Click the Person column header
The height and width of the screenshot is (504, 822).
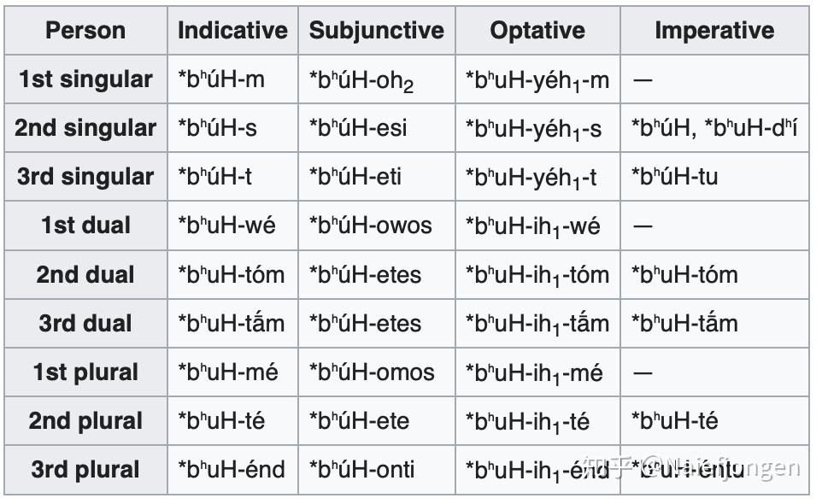85,31
